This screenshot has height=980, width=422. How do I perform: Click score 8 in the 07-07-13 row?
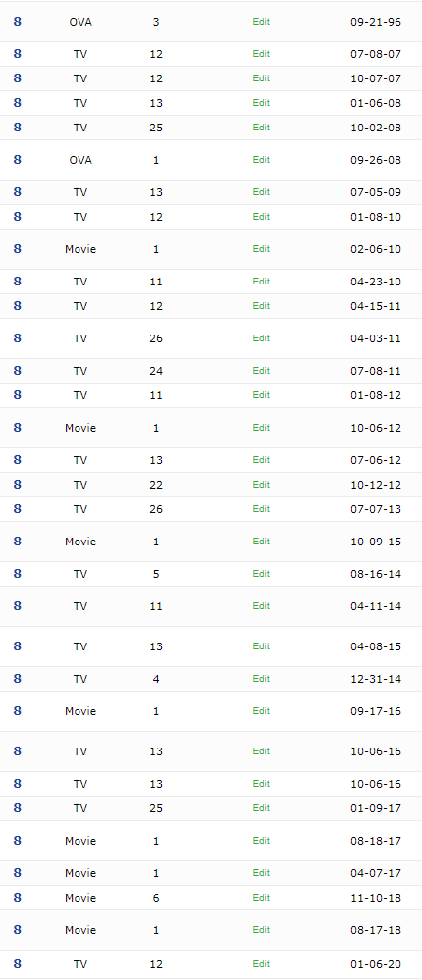click(17, 509)
